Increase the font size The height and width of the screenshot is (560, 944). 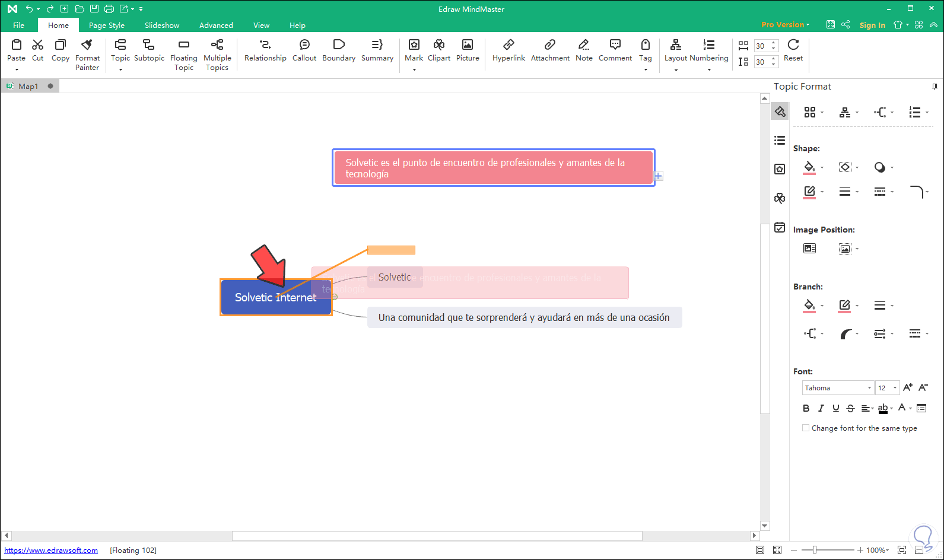tap(908, 387)
